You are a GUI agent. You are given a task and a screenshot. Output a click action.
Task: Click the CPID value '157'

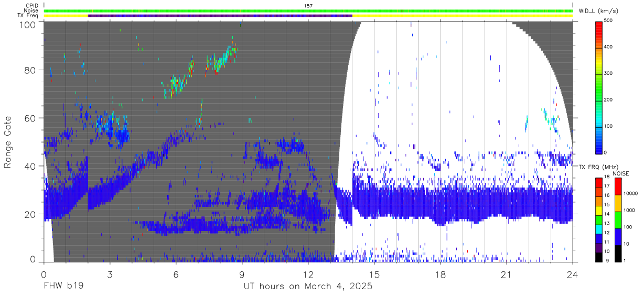(x=308, y=6)
